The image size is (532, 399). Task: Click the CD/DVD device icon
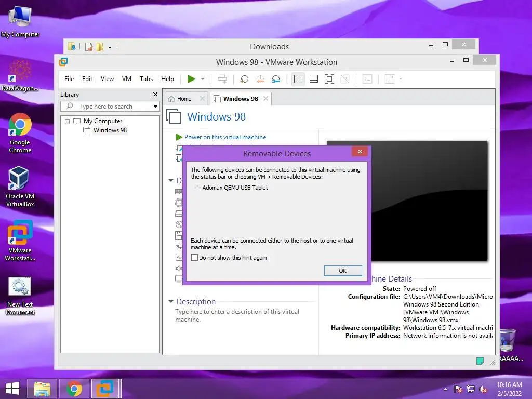click(x=179, y=224)
